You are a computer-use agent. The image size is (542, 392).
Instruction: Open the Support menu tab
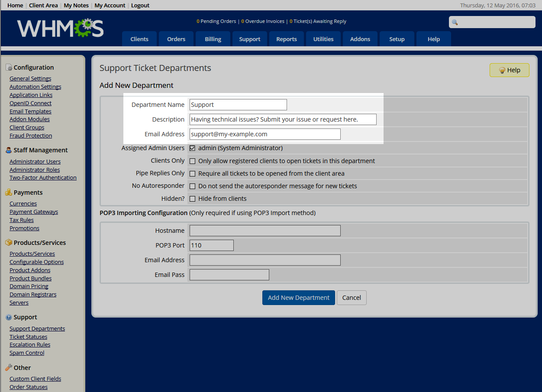[250, 39]
